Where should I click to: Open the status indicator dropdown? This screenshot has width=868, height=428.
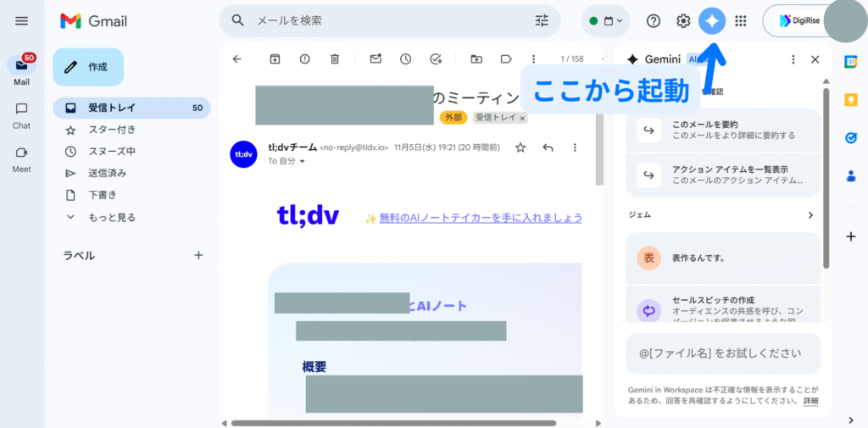606,21
